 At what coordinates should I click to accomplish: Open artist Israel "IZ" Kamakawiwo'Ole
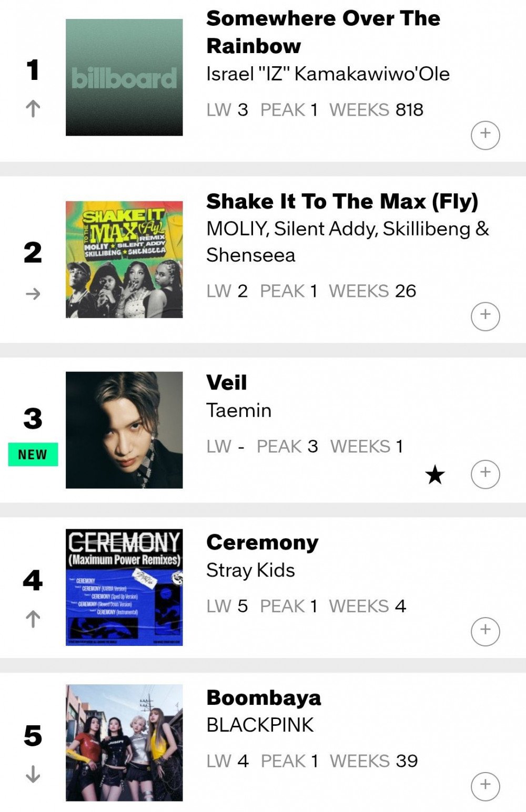pos(328,74)
